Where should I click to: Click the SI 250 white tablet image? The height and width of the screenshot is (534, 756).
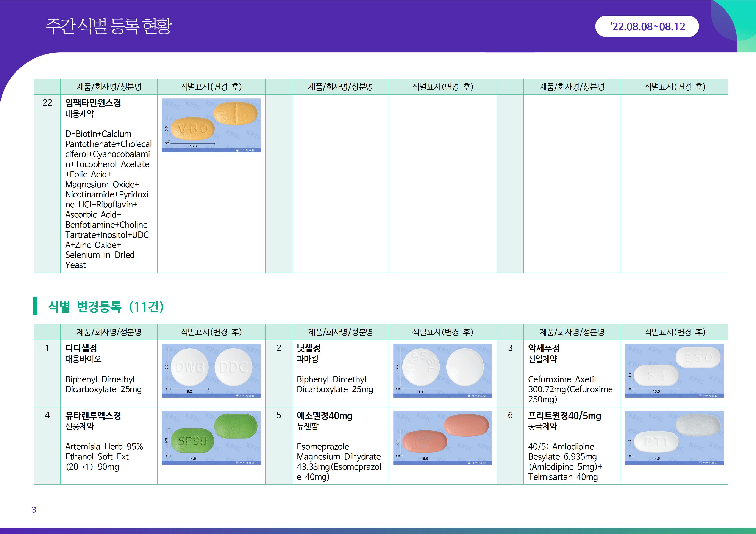(674, 371)
